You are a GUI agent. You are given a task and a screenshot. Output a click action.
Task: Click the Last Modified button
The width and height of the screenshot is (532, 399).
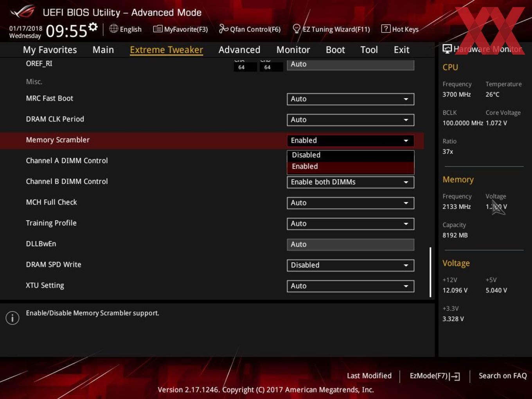(369, 376)
